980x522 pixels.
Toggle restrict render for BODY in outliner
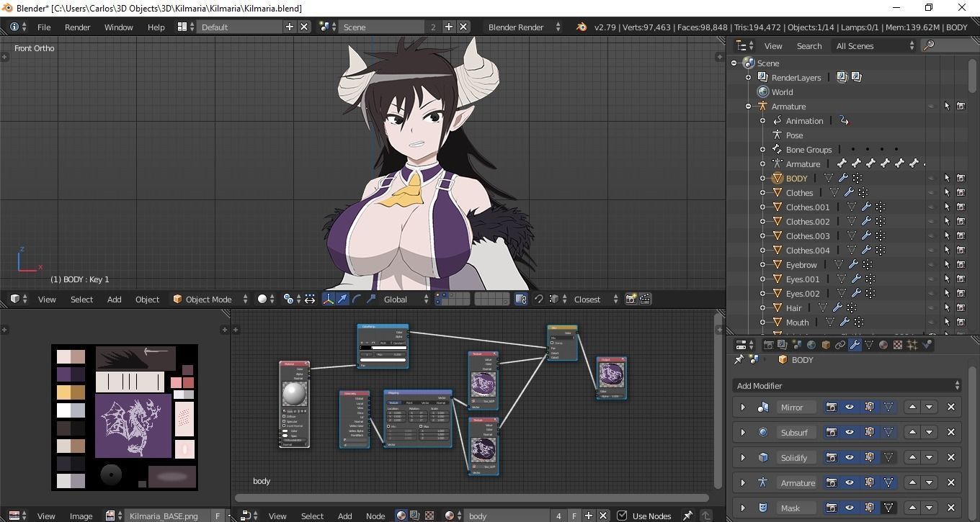[961, 178]
